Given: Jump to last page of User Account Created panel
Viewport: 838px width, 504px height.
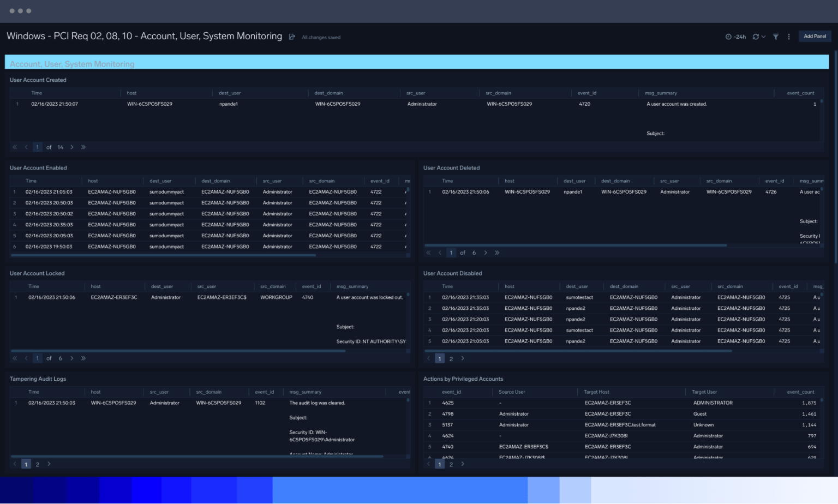Looking at the screenshot, I should click(x=83, y=147).
